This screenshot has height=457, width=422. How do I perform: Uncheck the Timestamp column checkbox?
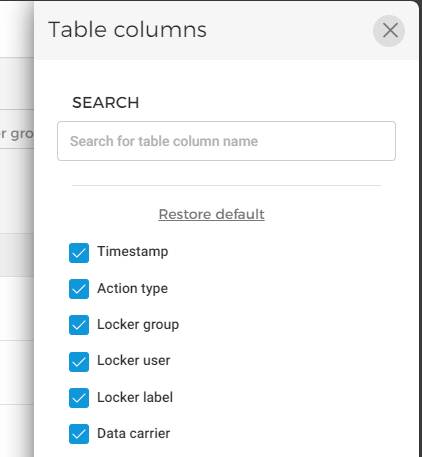click(x=79, y=253)
